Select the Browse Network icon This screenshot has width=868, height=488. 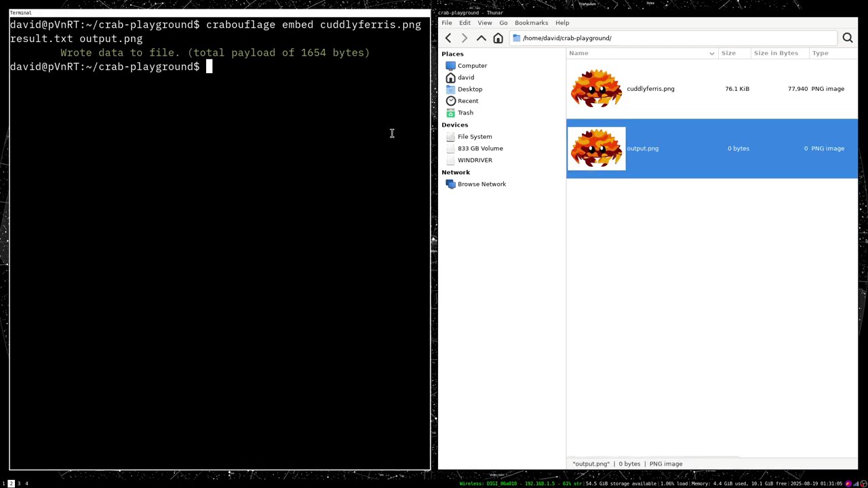click(x=451, y=184)
